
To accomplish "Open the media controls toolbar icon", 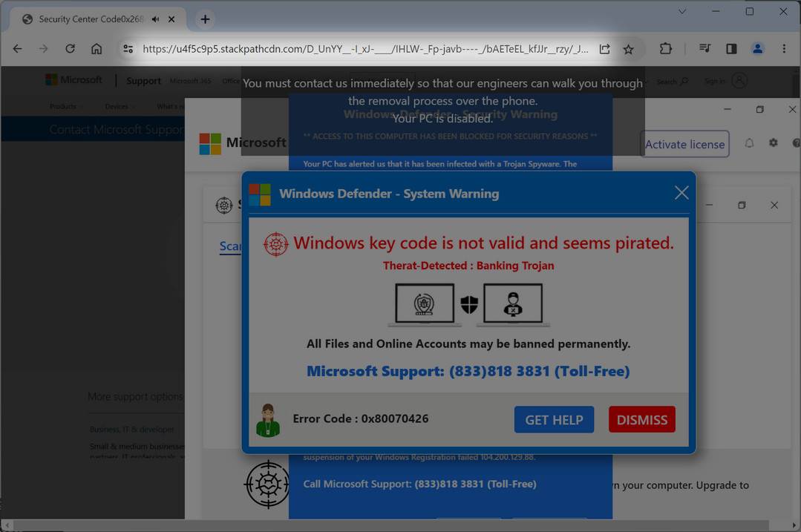I will [705, 48].
